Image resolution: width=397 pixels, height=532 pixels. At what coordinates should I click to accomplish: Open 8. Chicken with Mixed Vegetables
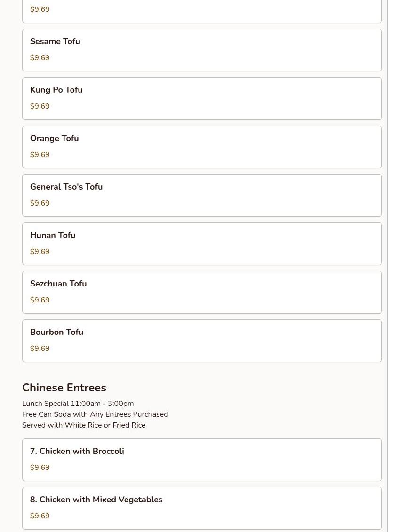pyautogui.click(x=201, y=508)
